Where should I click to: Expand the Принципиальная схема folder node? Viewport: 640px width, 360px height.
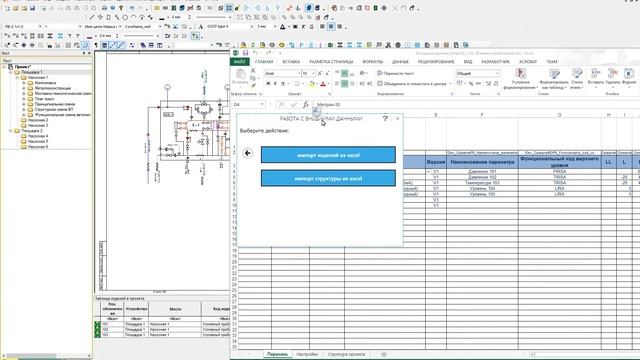pyautogui.click(x=24, y=104)
